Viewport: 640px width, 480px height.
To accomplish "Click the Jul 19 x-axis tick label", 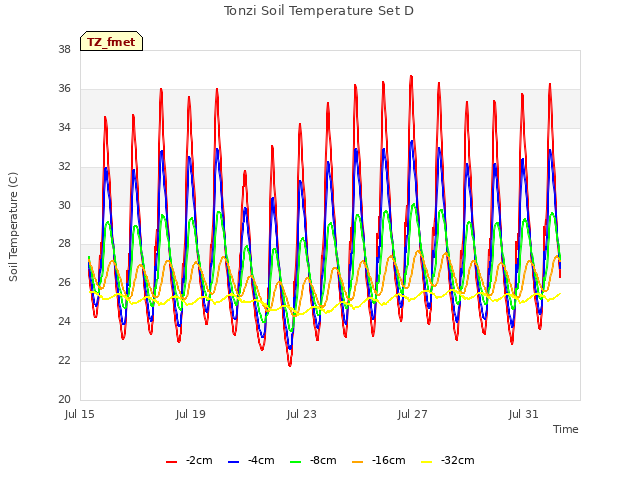I will pos(191,414).
